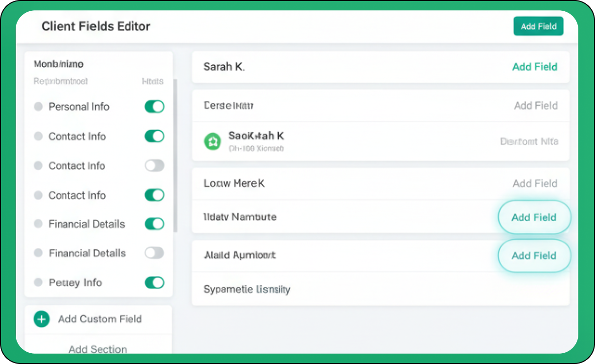Click the gray dot beside the enabled Financial Details
The height and width of the screenshot is (364, 595).
(38, 224)
